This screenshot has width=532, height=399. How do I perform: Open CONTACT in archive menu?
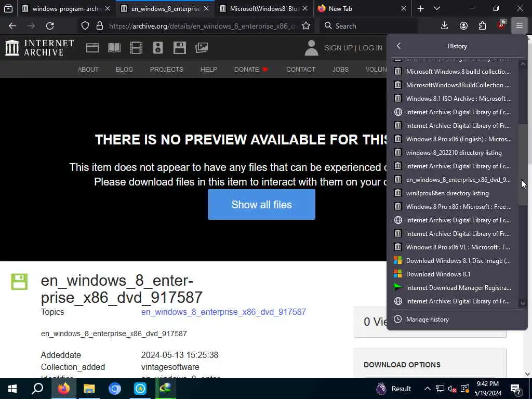301,70
